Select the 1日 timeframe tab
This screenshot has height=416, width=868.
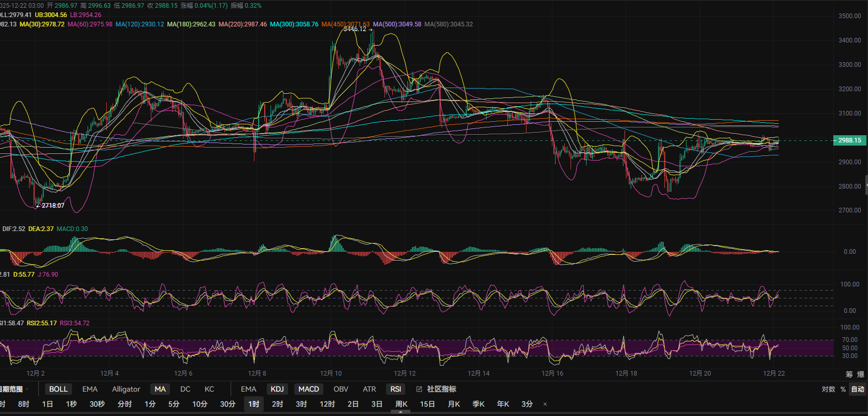47,404
